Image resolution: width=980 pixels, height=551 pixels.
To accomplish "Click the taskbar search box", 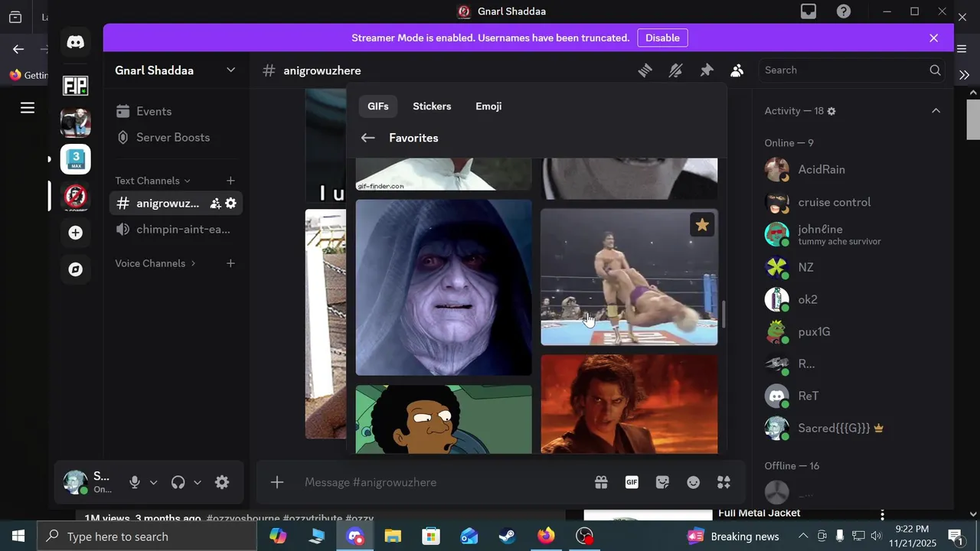I will (x=147, y=536).
